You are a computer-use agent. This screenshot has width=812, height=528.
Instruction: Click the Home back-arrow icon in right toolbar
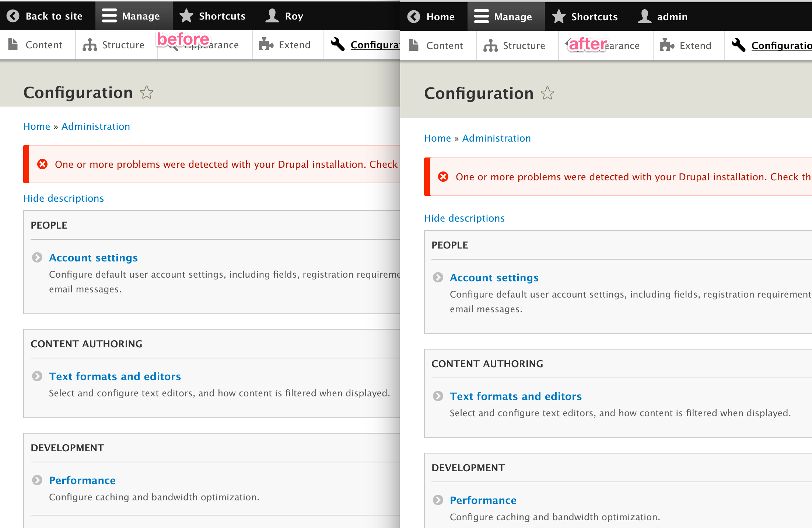coord(414,17)
